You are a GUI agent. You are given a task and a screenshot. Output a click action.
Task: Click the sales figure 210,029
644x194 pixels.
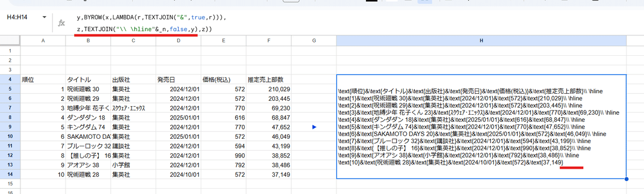(269, 89)
